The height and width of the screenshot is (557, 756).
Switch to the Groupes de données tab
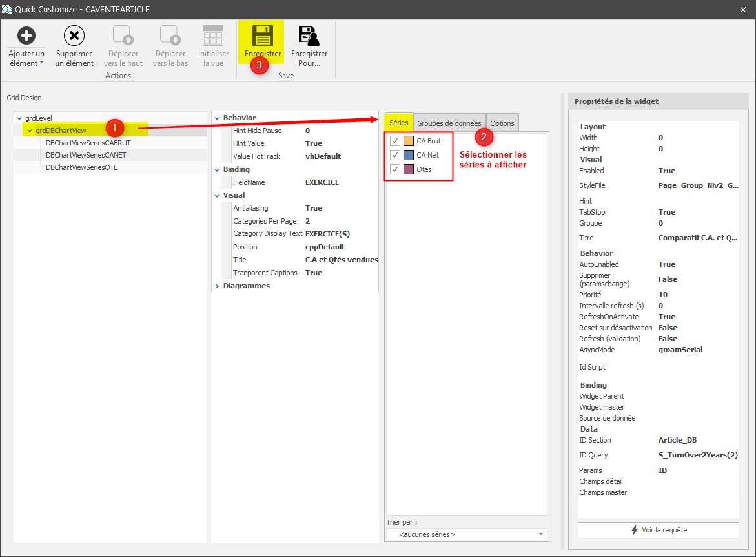click(x=449, y=123)
